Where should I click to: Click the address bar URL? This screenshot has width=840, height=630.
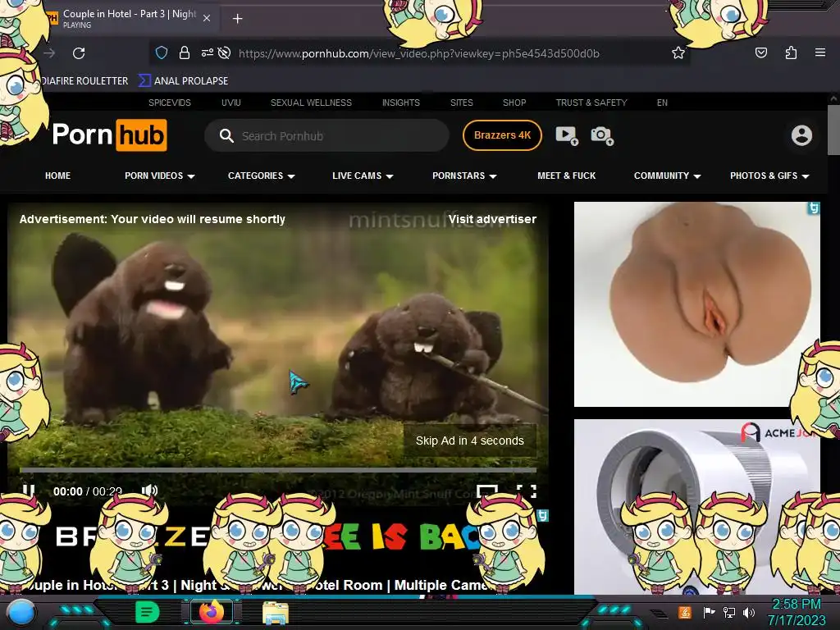pyautogui.click(x=419, y=53)
